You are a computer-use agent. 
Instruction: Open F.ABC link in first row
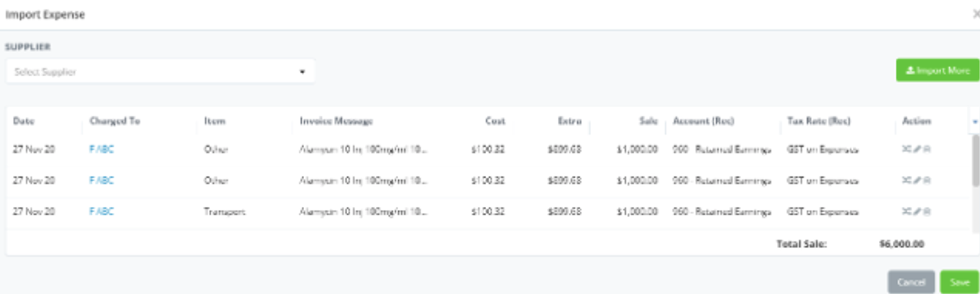point(101,149)
